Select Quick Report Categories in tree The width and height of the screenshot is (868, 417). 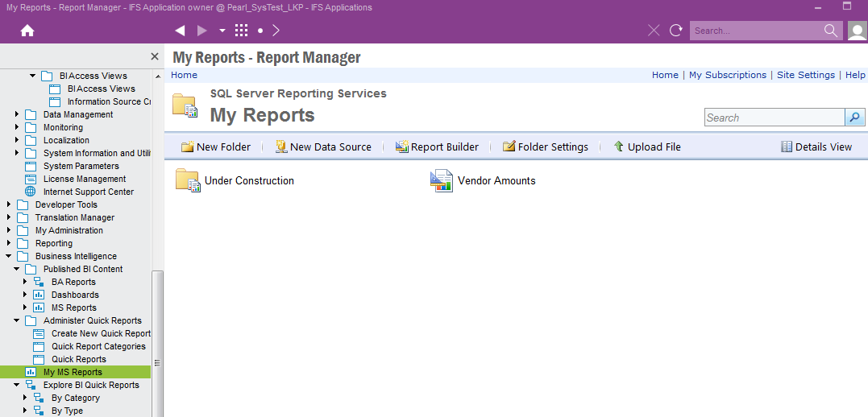[98, 346]
